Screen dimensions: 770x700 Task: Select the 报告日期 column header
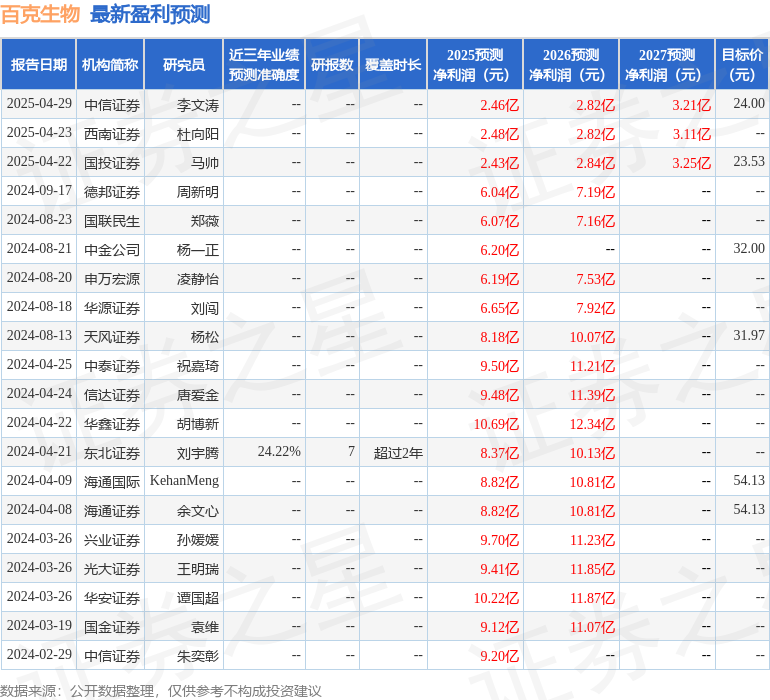[39, 64]
